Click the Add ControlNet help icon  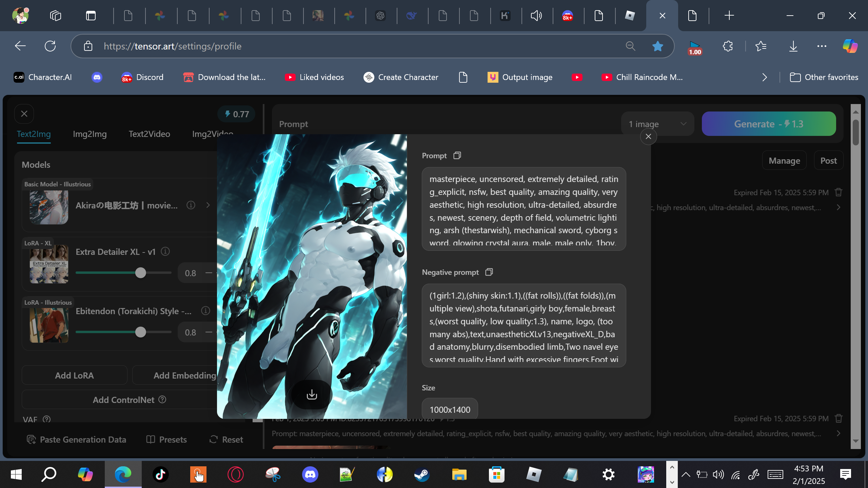coord(162,400)
